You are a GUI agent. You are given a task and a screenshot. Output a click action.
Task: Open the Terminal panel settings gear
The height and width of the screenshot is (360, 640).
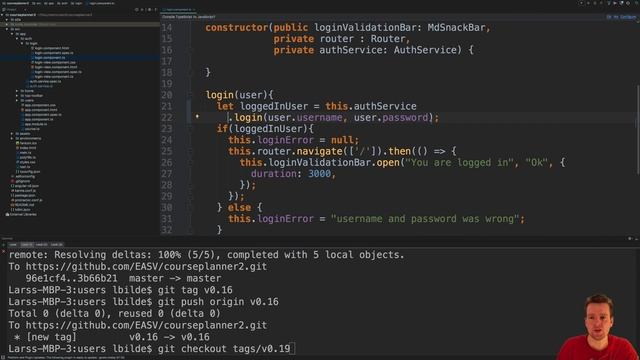point(630,238)
